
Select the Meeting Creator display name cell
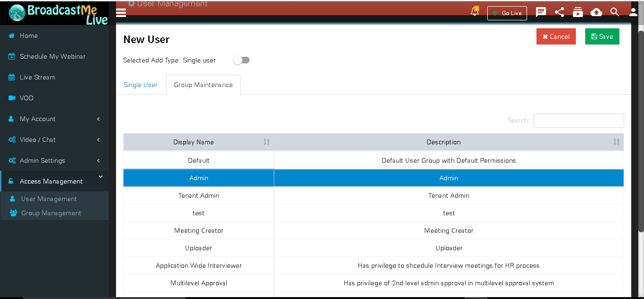(199, 230)
